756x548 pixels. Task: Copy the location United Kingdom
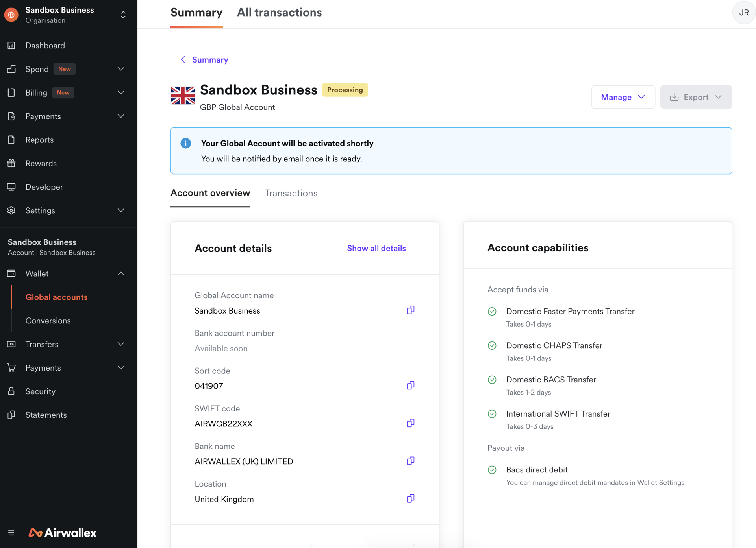[411, 498]
